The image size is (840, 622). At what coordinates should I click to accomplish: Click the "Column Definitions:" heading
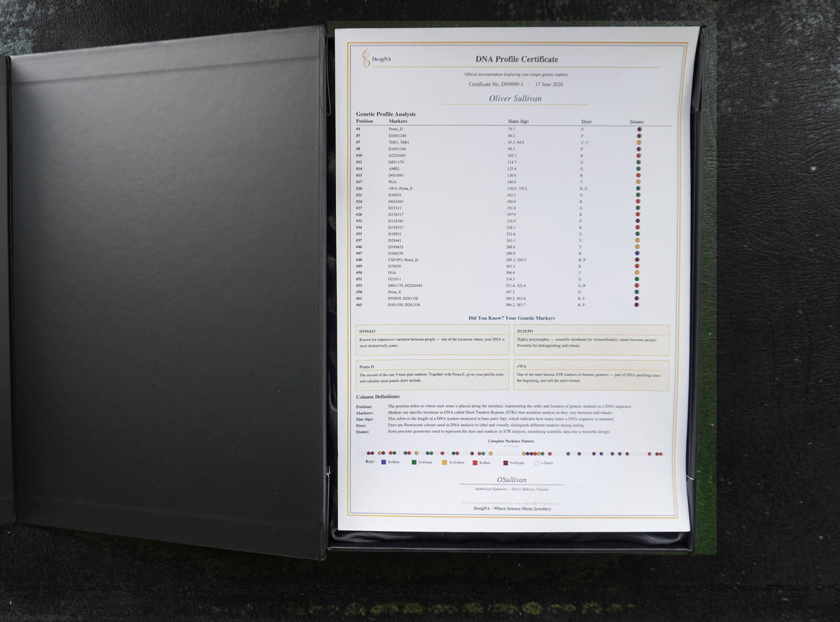(x=378, y=397)
